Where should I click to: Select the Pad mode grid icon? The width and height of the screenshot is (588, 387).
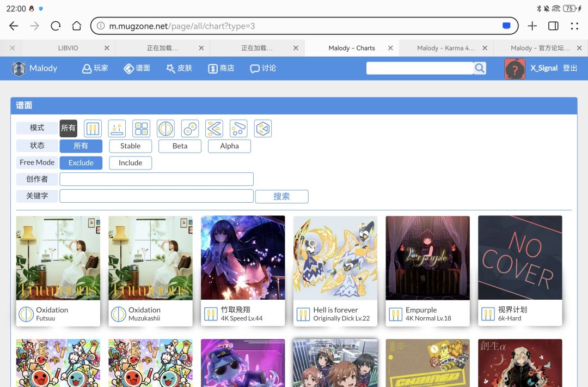pyautogui.click(x=142, y=129)
